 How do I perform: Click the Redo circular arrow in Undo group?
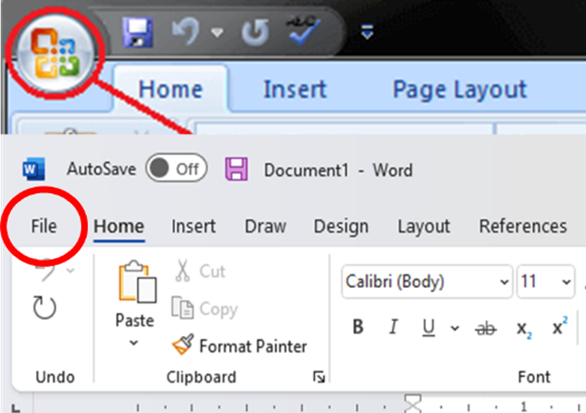tap(44, 308)
